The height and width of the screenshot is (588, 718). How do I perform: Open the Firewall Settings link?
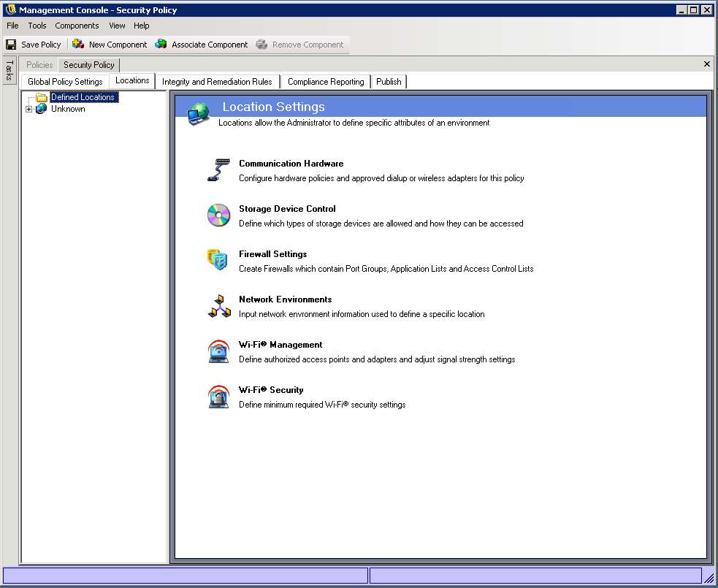pyautogui.click(x=273, y=254)
